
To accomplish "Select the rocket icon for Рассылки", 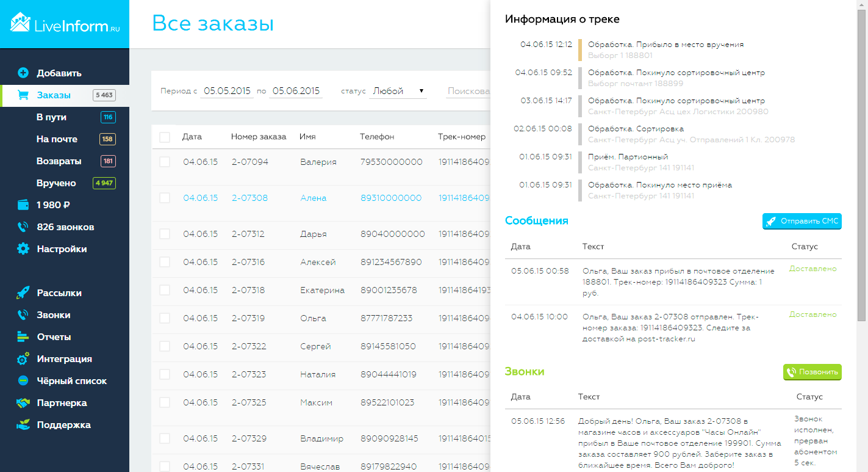I will point(23,292).
